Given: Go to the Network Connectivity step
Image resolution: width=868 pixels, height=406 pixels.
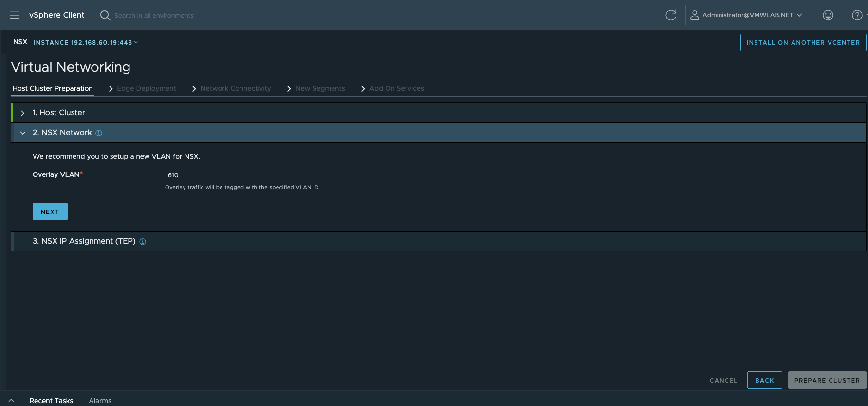Looking at the screenshot, I should tap(236, 88).
